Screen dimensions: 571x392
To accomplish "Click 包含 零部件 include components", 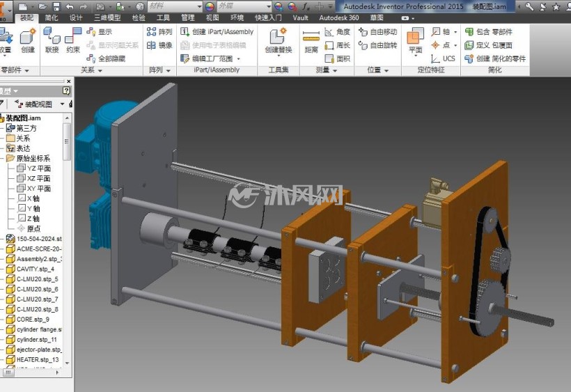I will click(489, 32).
